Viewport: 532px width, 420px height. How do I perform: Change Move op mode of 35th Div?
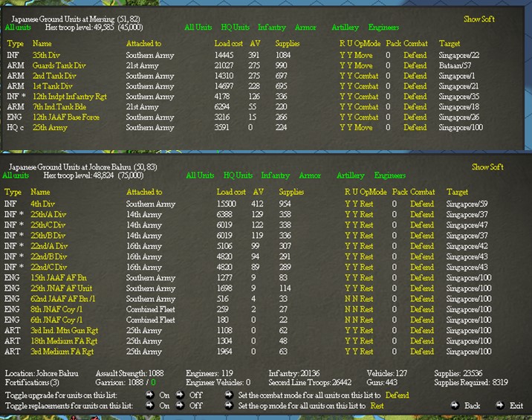(x=363, y=55)
